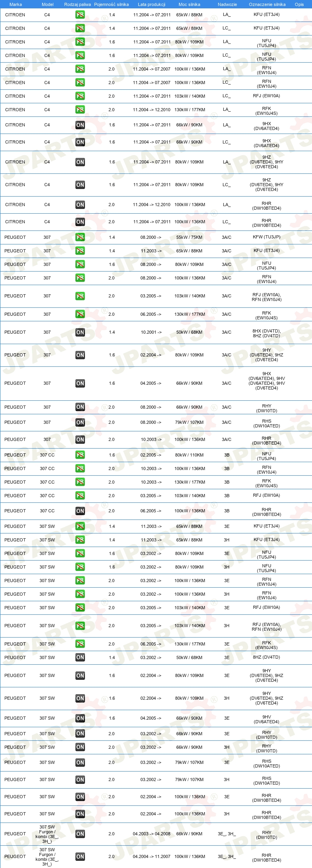312x868 pixels.
Task: Click the 80kW / 110KM power cell
Action: coord(189,455)
